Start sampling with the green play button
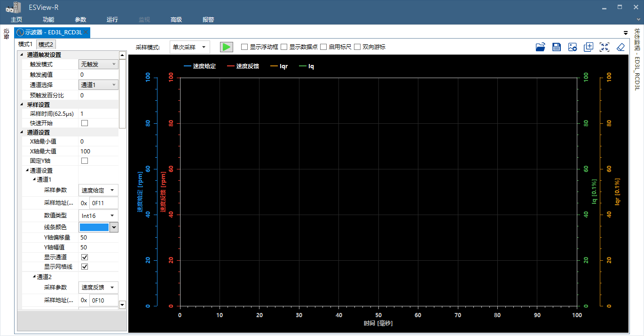644x336 pixels. pos(227,47)
